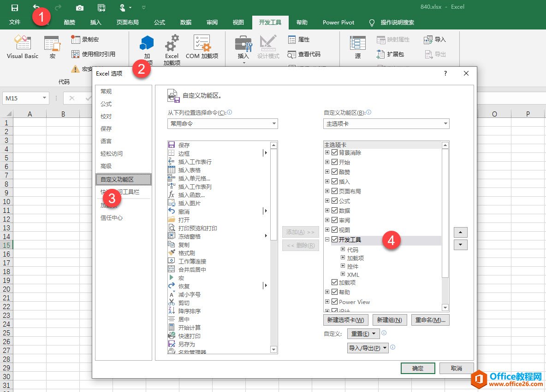Open Visual Basic editor from ribbon
546x392 pixels.
[23, 47]
